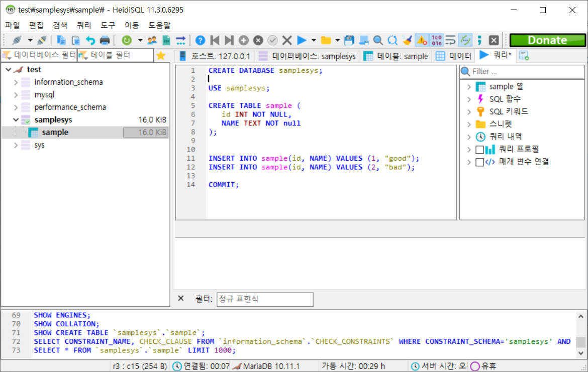Click the post changes checkmark icon
This screenshot has height=372, width=588.
pos(272,40)
